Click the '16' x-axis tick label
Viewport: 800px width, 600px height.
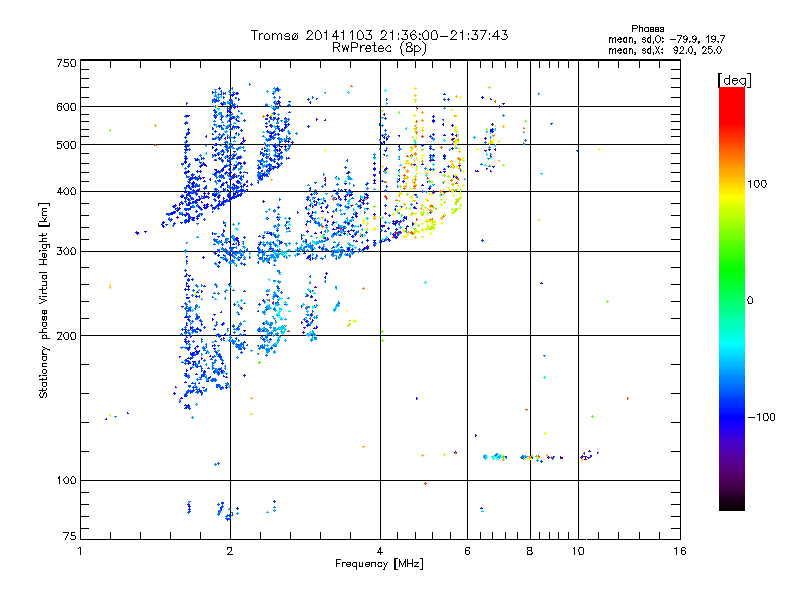click(x=680, y=551)
